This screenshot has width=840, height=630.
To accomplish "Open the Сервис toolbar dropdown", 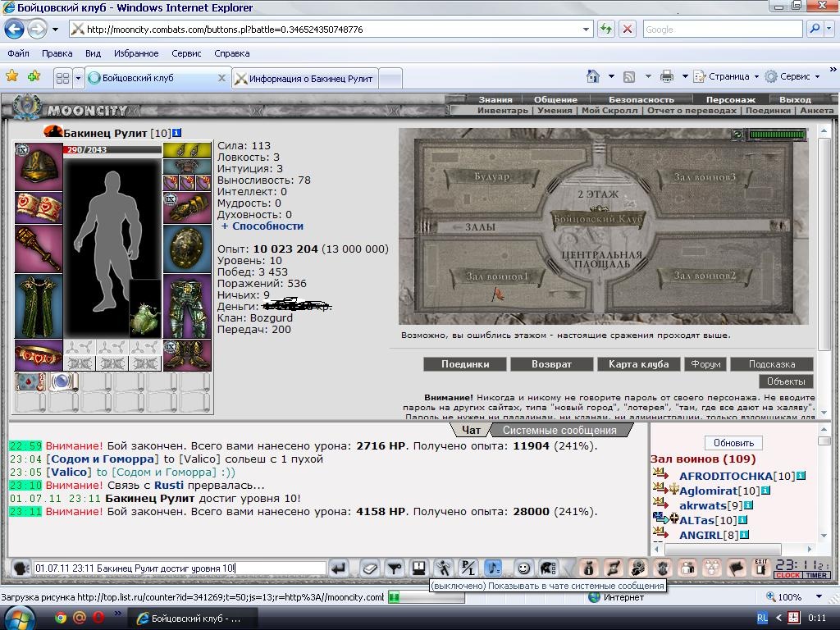I will pos(793,76).
